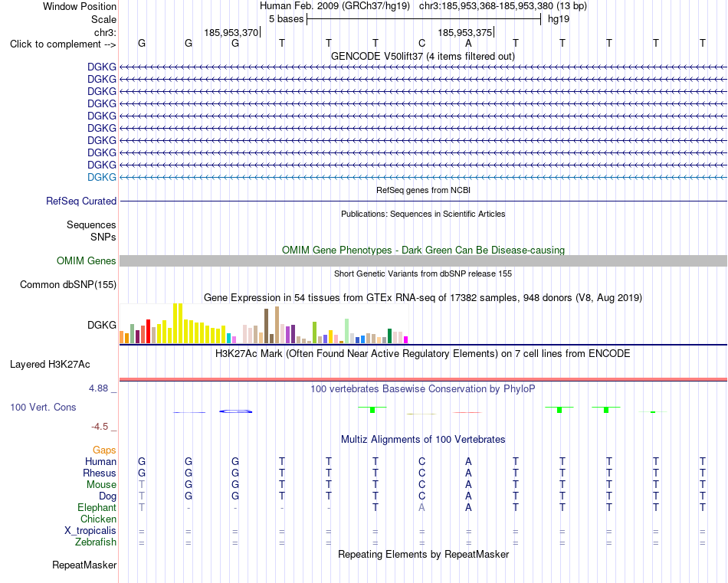
Task: Open 'Repeating Elements by RepeatMasker' title
Action: [424, 554]
